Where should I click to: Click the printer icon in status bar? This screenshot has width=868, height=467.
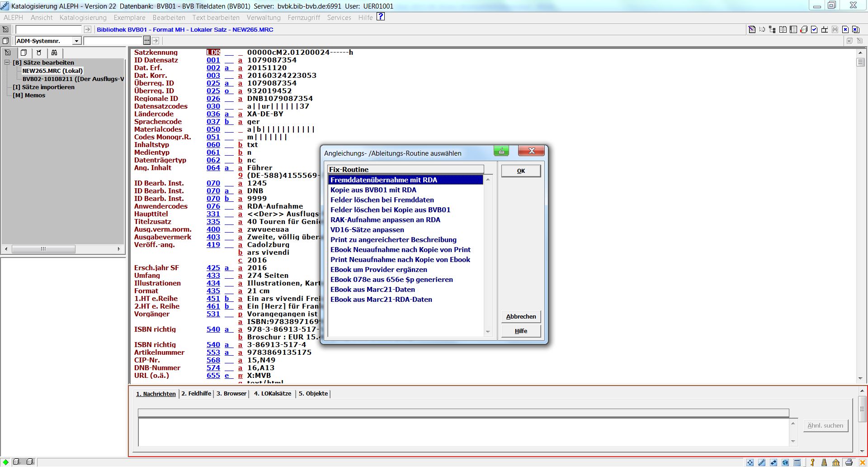click(849, 462)
